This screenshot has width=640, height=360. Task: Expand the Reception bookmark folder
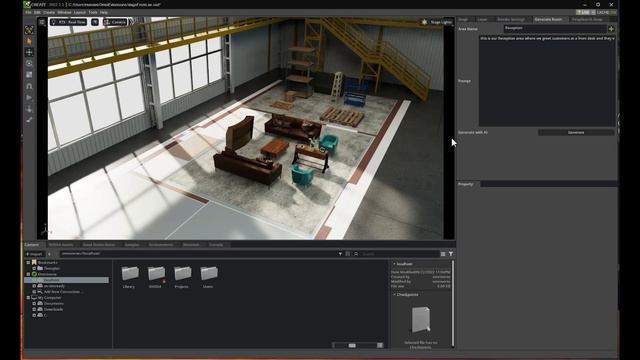(x=34, y=268)
